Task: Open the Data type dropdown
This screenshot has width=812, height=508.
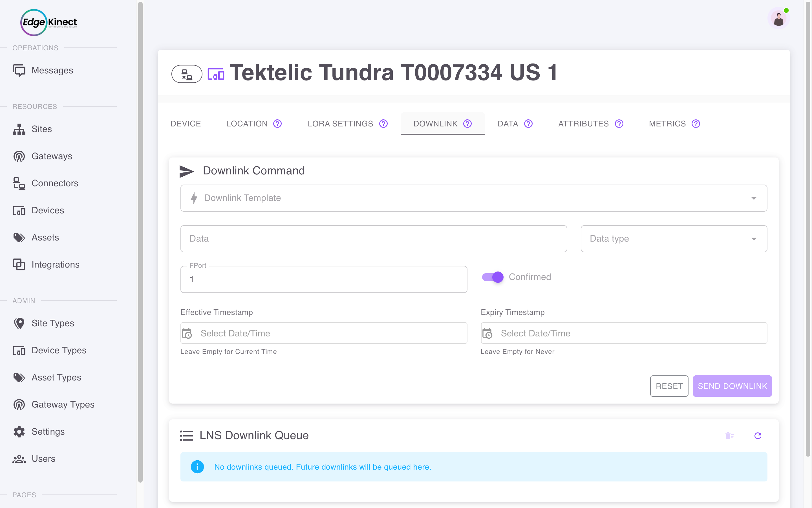Action: click(674, 238)
